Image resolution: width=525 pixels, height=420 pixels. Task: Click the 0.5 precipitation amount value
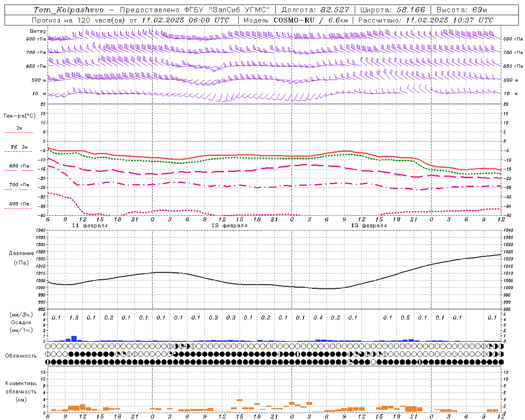coord(405,317)
